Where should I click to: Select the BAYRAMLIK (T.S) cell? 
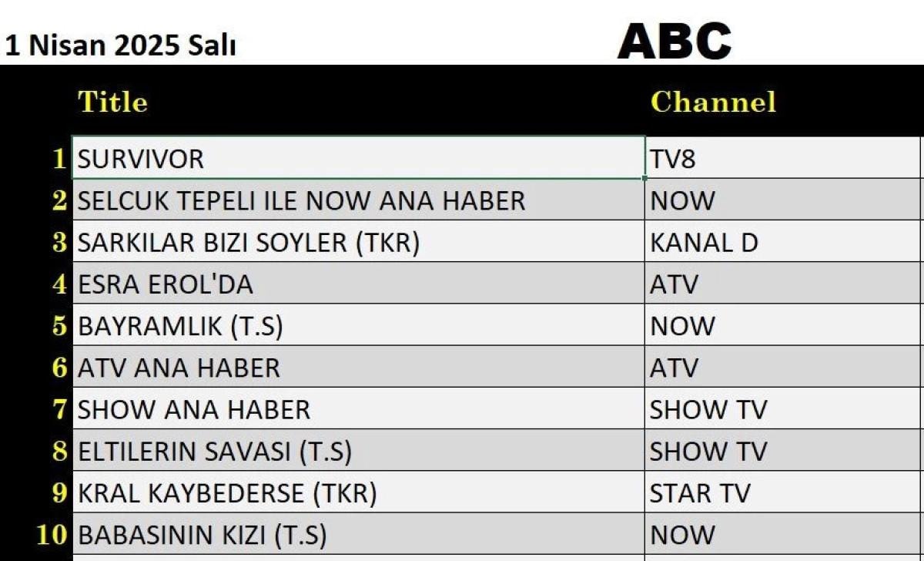point(358,326)
